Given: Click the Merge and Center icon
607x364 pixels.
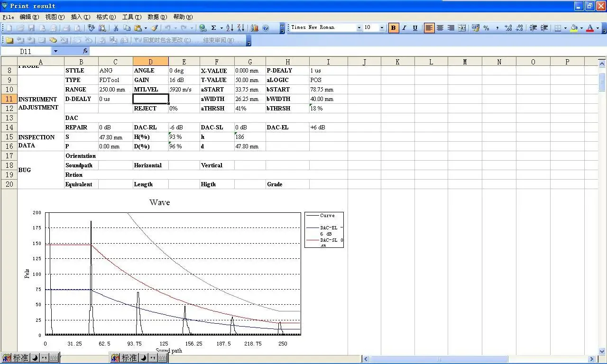Looking at the screenshot, I should [x=462, y=28].
